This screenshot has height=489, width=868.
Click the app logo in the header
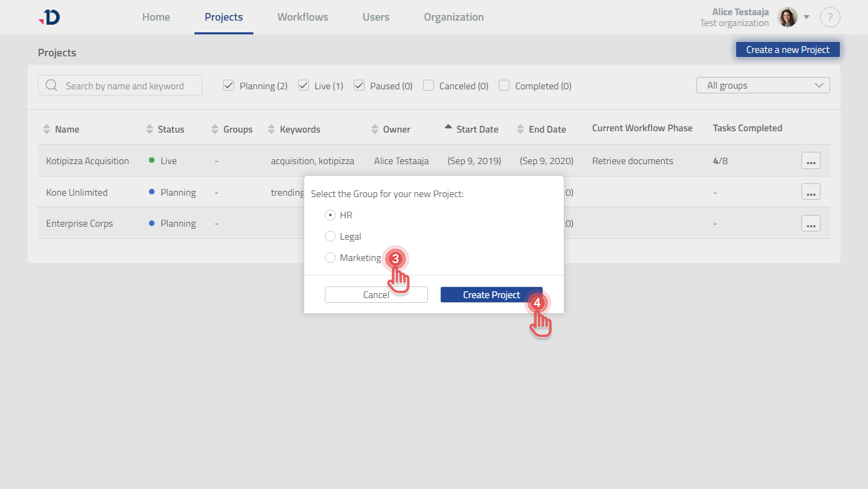point(49,17)
